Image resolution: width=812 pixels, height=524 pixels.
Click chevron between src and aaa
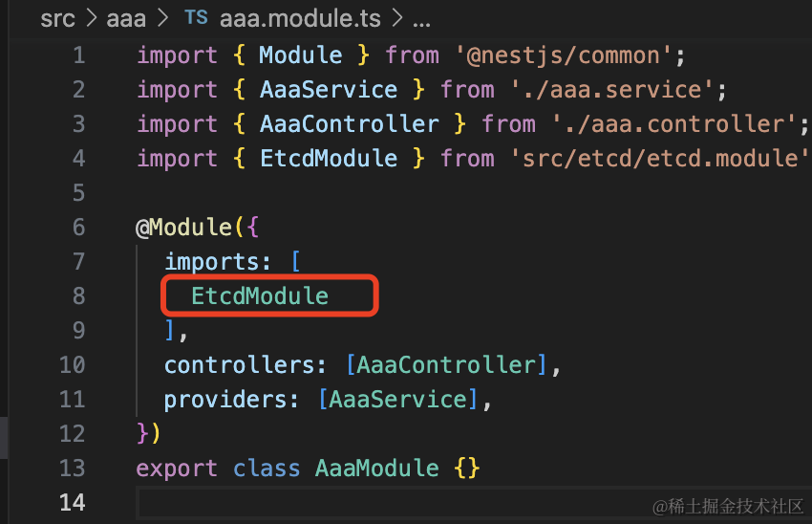(91, 17)
